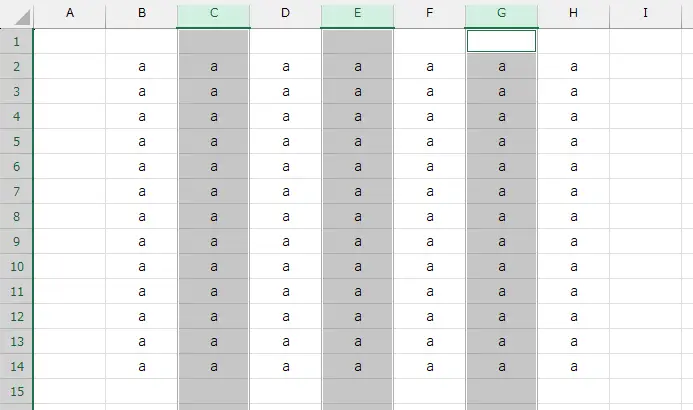
Task: Click empty cell A1
Action: (x=70, y=42)
